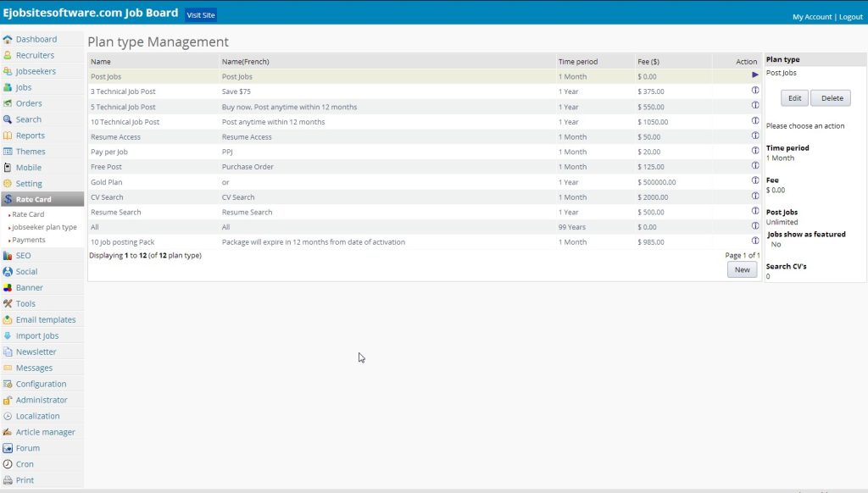The image size is (868, 493).
Task: Click the Edit plan type button
Action: (794, 98)
